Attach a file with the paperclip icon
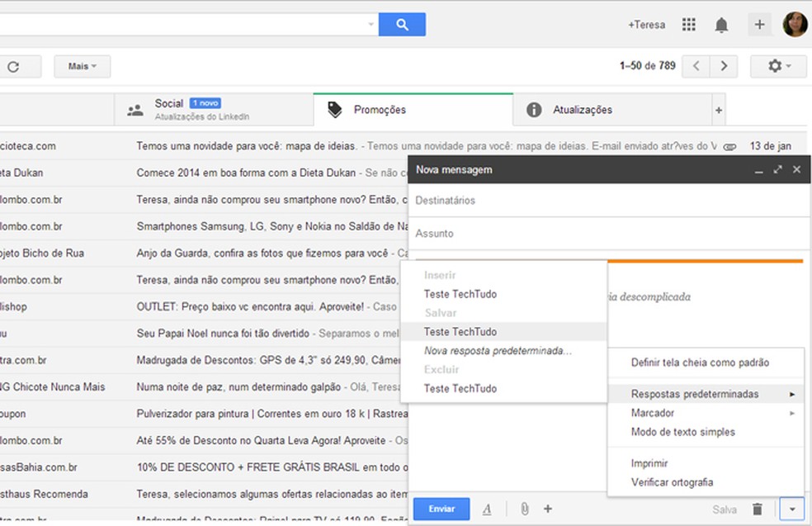 pos(524,509)
